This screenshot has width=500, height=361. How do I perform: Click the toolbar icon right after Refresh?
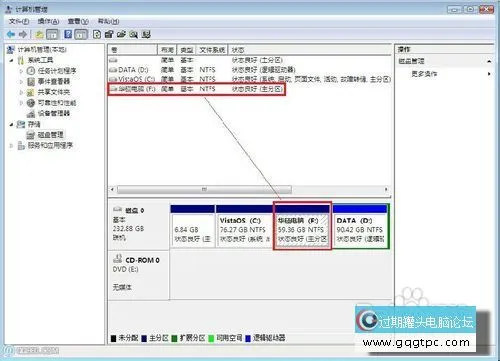[109, 34]
